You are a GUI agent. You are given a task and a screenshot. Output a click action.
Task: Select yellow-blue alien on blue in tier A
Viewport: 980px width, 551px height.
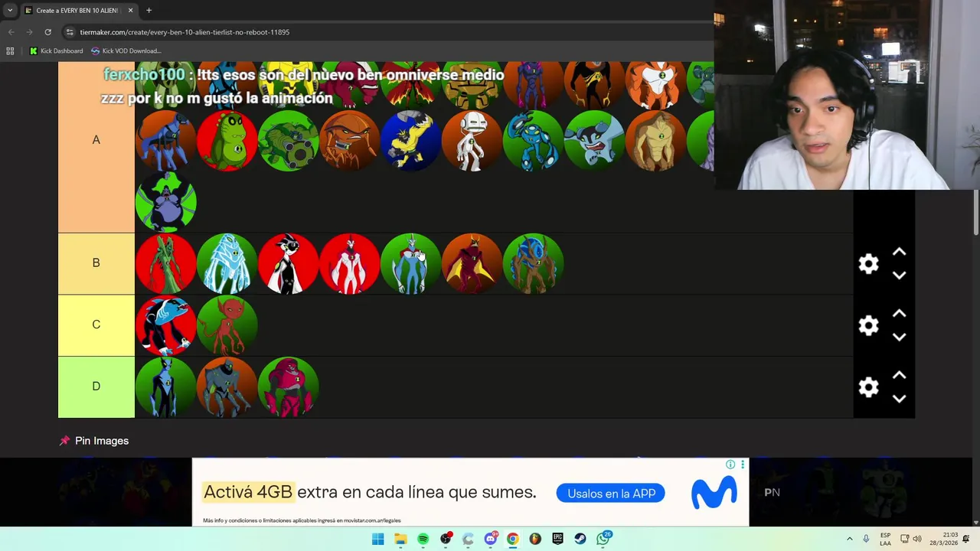[411, 140]
